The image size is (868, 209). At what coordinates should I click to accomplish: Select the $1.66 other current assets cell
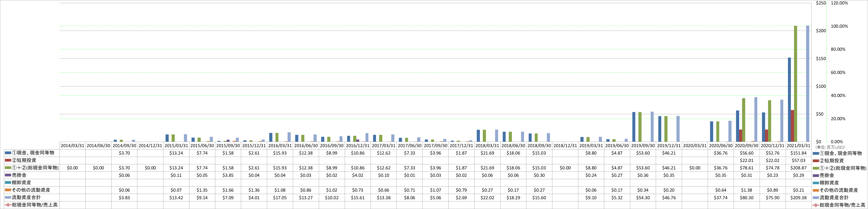(228, 190)
